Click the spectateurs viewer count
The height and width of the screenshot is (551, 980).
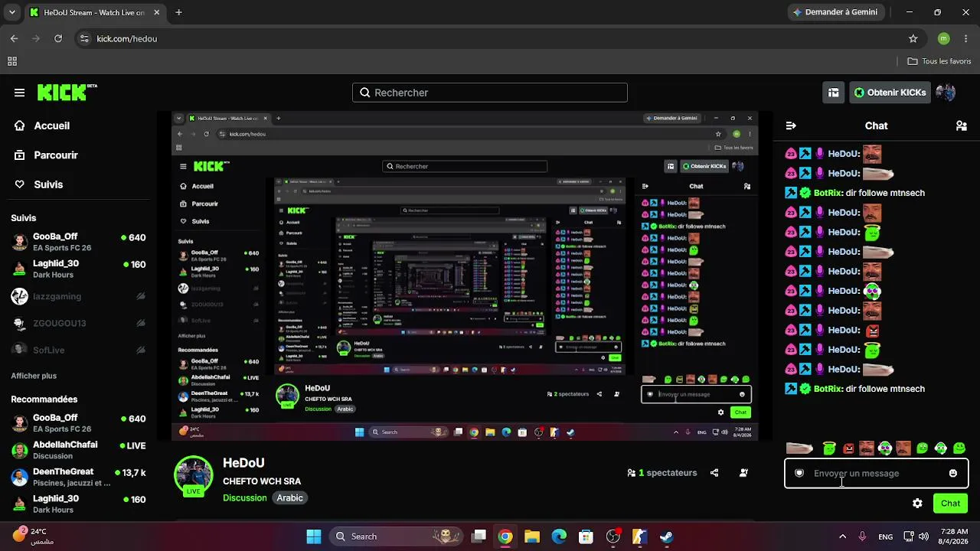coord(662,473)
